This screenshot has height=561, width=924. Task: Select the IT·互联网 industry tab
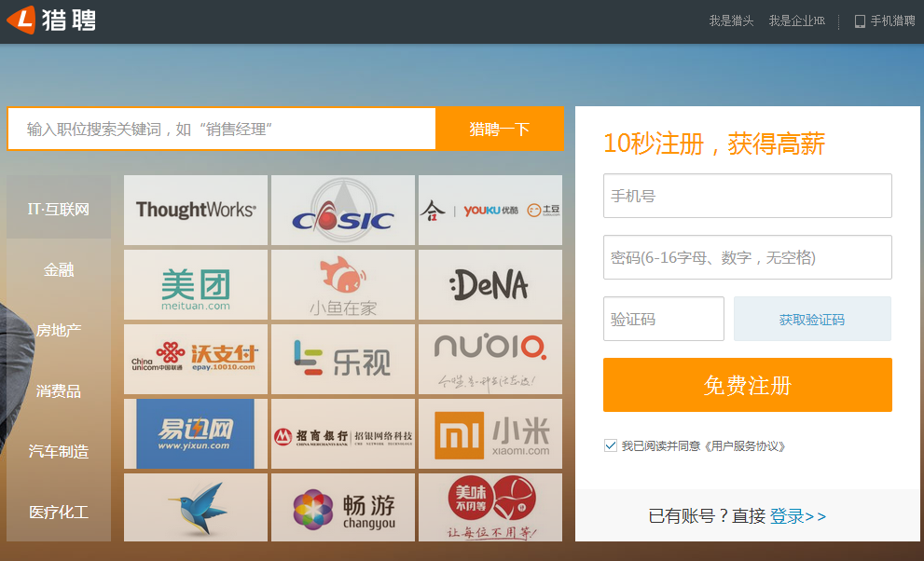click(x=59, y=209)
